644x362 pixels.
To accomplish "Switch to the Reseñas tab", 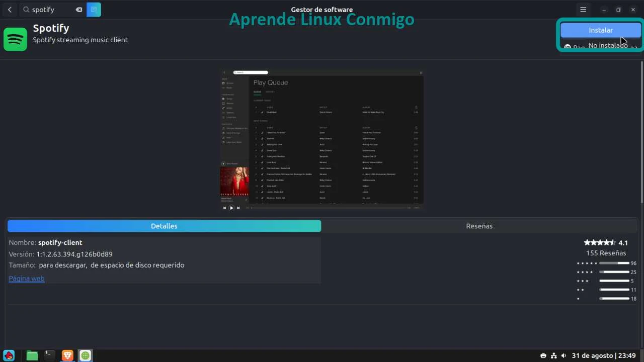I will (479, 226).
